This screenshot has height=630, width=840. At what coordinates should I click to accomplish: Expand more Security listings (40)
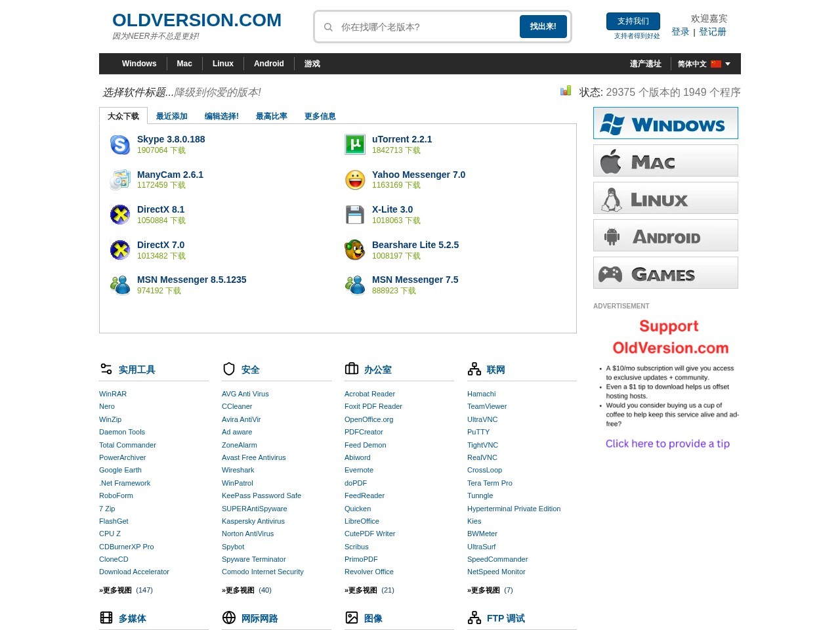coord(247,590)
